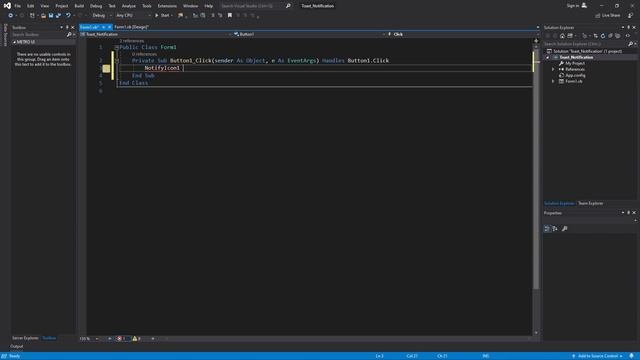Open the Click event member dropdown

pyautogui.click(x=462, y=34)
